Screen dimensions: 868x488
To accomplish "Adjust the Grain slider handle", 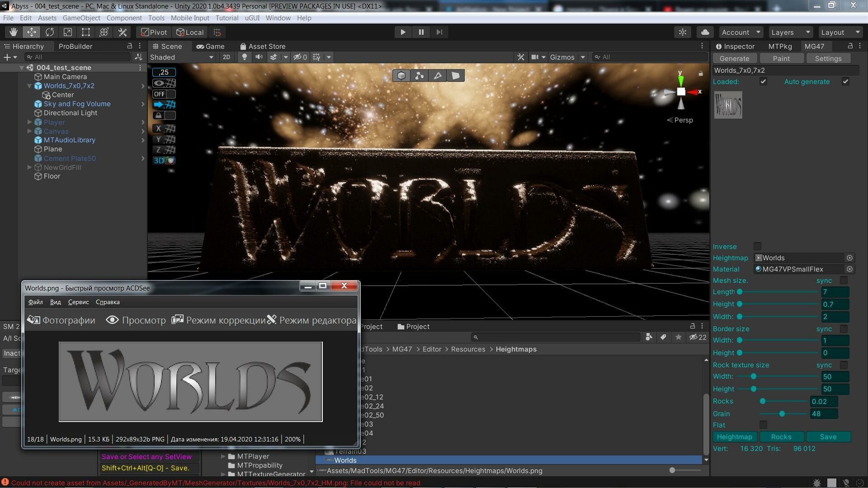I will click(x=782, y=414).
